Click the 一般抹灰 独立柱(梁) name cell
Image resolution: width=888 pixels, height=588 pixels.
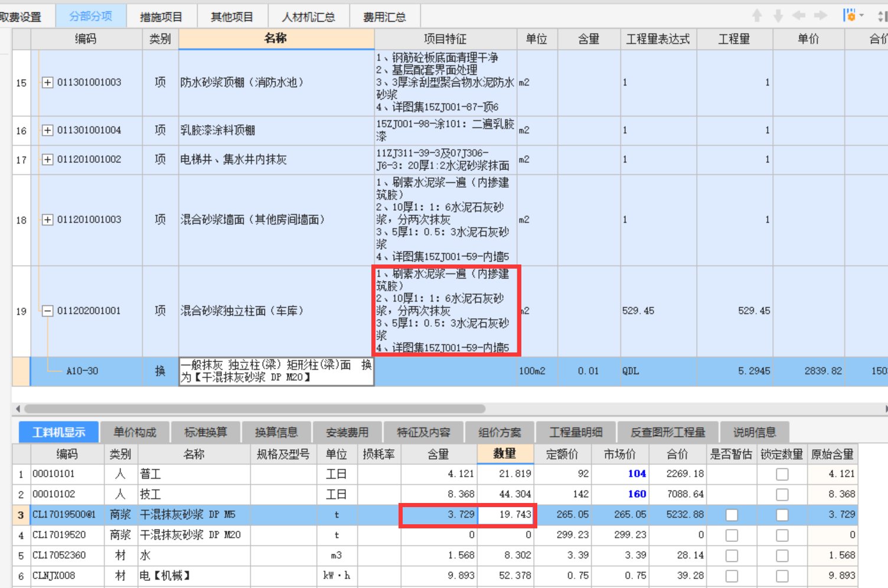pyautogui.click(x=276, y=371)
